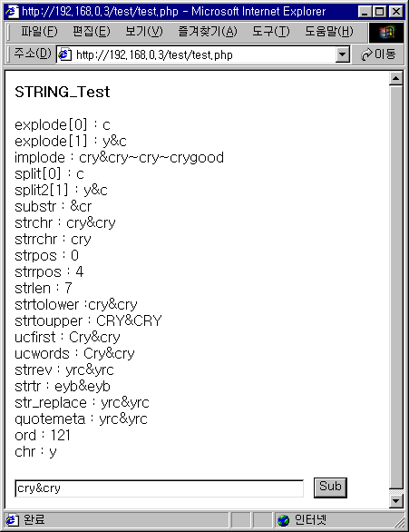409x532 pixels.
Task: Open the 보기(V) menu
Action: pos(144,32)
